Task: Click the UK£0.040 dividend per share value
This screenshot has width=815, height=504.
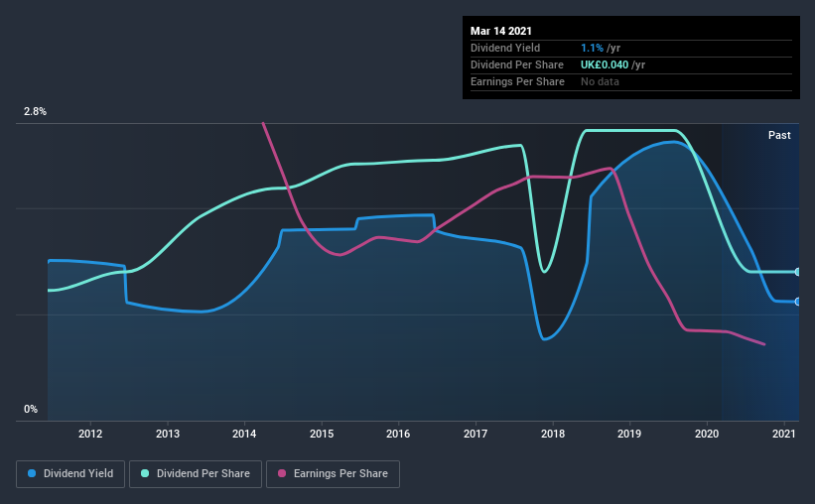Action: [x=605, y=64]
